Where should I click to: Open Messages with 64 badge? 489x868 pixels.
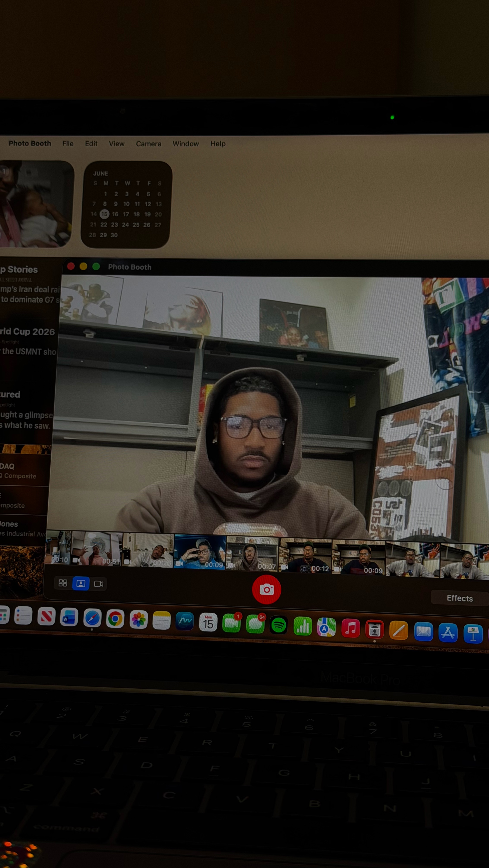(x=255, y=624)
